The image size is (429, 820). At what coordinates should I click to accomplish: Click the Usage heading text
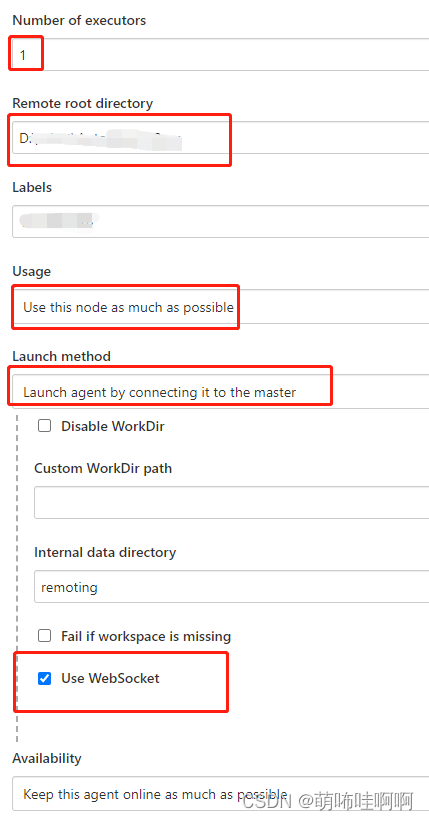(31, 271)
